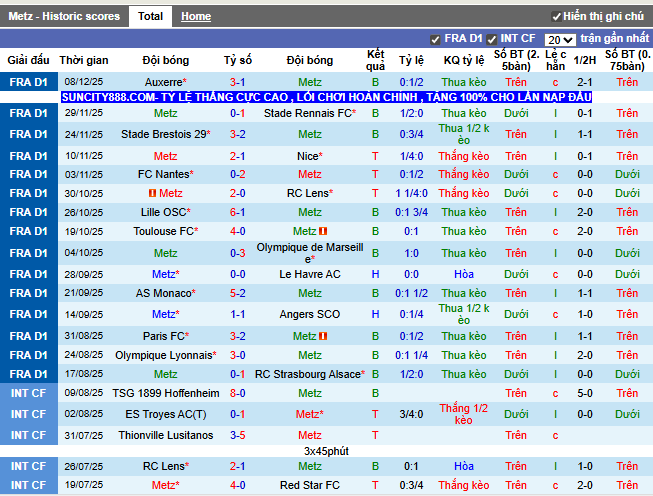Uncheck the FRA D1 league filter
653x496 pixels.
click(435, 40)
